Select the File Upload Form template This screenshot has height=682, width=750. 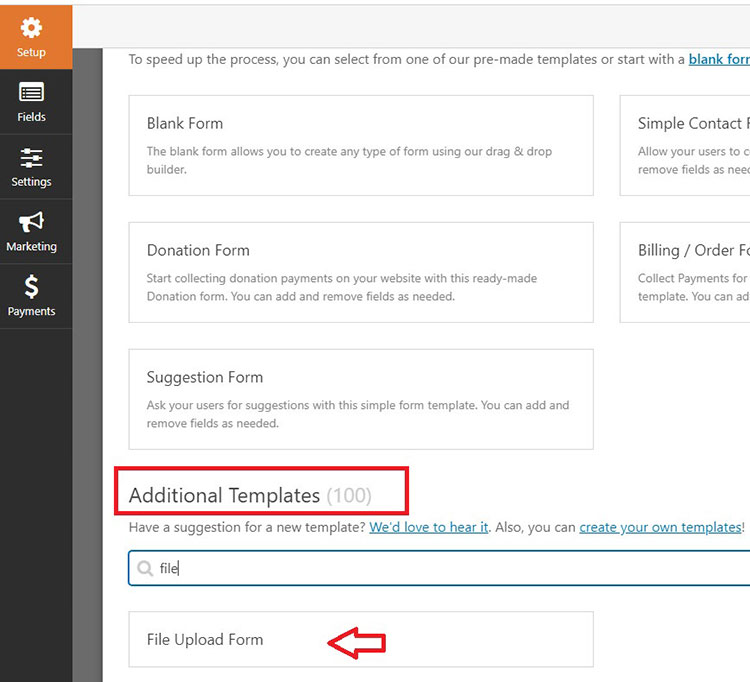pos(360,639)
